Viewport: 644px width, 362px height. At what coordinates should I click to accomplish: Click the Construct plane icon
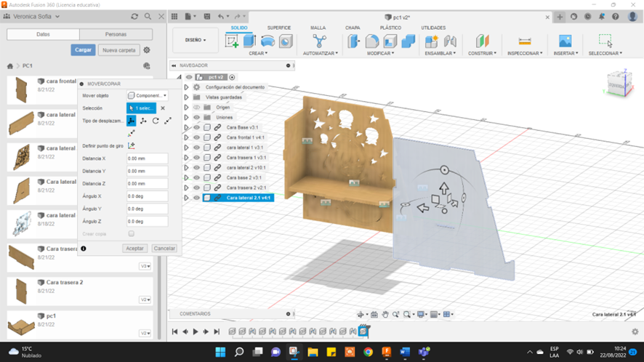pyautogui.click(x=483, y=41)
